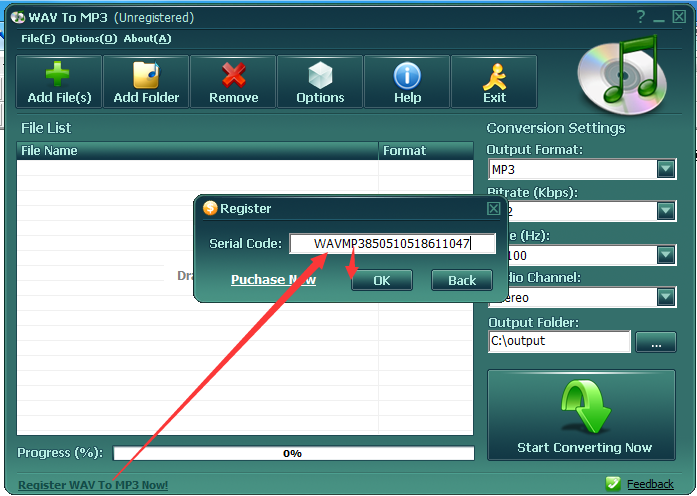Click the Exit toolbar button
This screenshot has height=496, width=697.
(494, 82)
